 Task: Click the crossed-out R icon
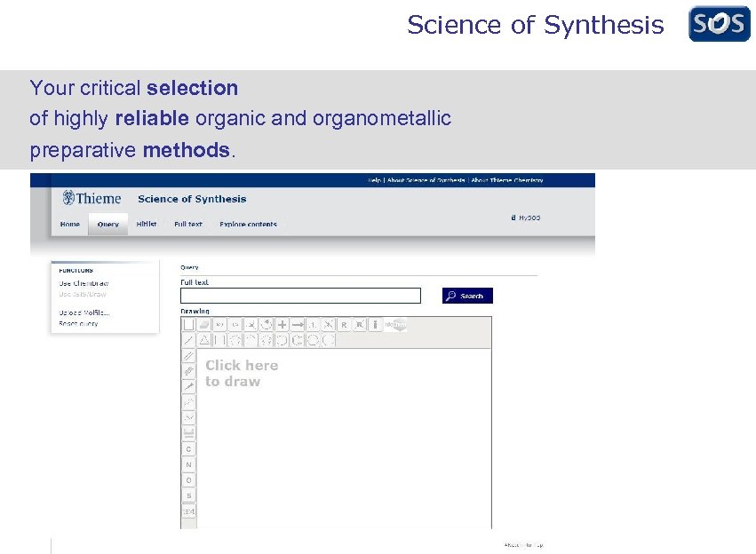[x=359, y=325]
